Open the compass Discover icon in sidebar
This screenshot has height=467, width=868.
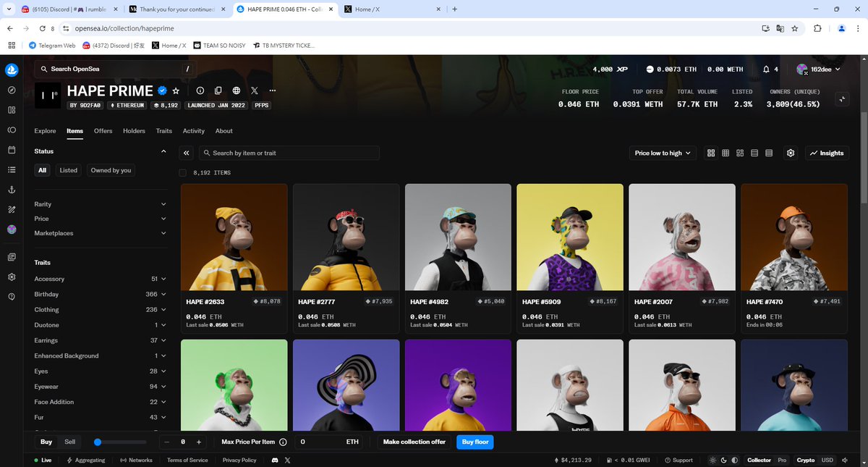click(x=12, y=91)
